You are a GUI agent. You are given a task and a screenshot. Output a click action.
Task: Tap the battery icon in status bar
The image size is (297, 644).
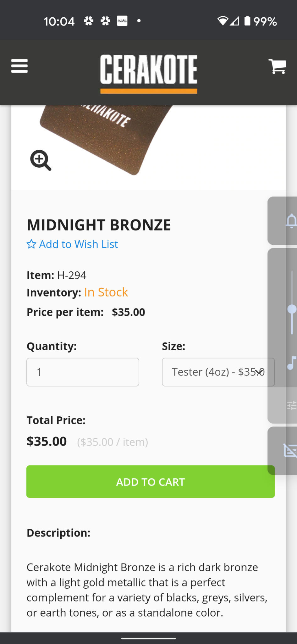click(x=248, y=21)
